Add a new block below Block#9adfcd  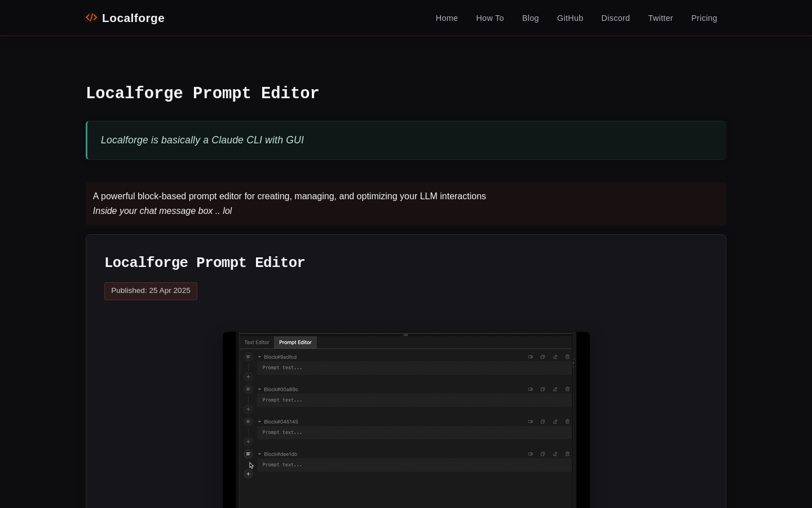(248, 377)
